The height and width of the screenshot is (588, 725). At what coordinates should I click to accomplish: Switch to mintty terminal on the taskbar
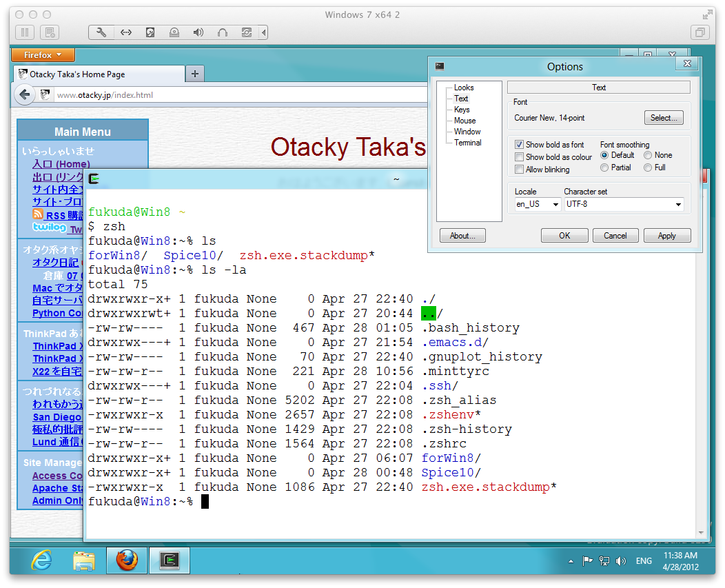(170, 560)
